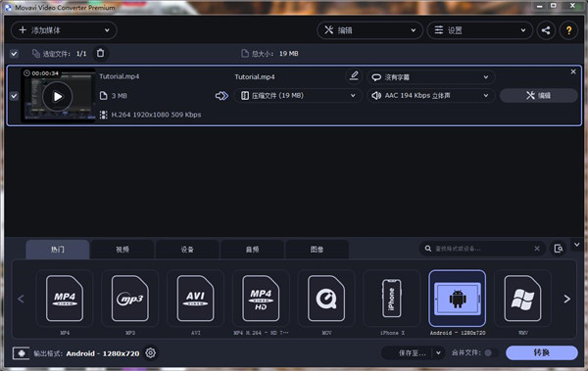Open the share menu icon

pyautogui.click(x=546, y=30)
